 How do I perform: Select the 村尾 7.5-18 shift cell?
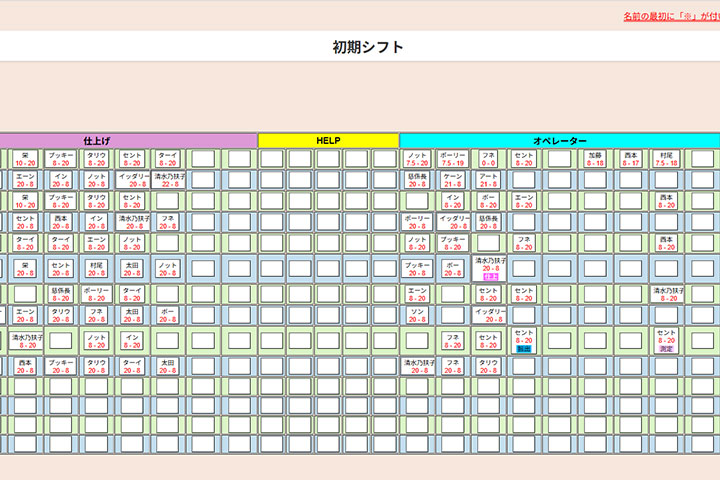tap(667, 158)
